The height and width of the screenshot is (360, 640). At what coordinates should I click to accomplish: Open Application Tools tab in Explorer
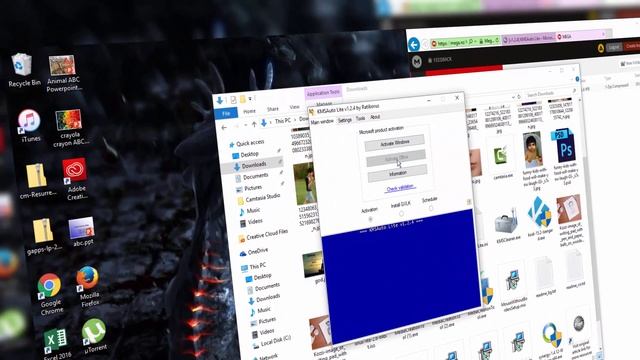[x=323, y=93]
